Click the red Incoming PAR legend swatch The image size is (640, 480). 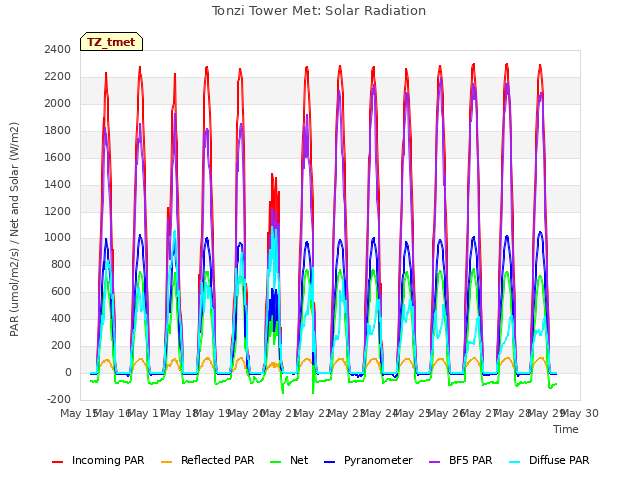point(58,462)
